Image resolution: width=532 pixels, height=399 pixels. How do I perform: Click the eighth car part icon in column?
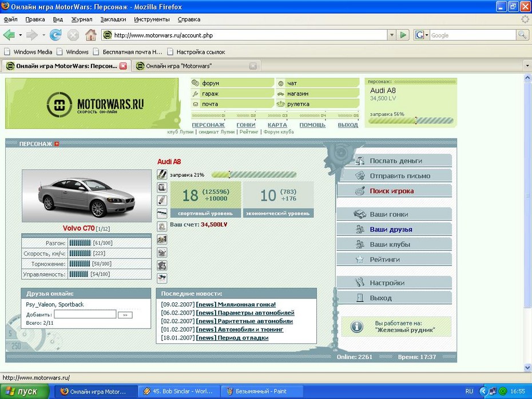pos(162,265)
